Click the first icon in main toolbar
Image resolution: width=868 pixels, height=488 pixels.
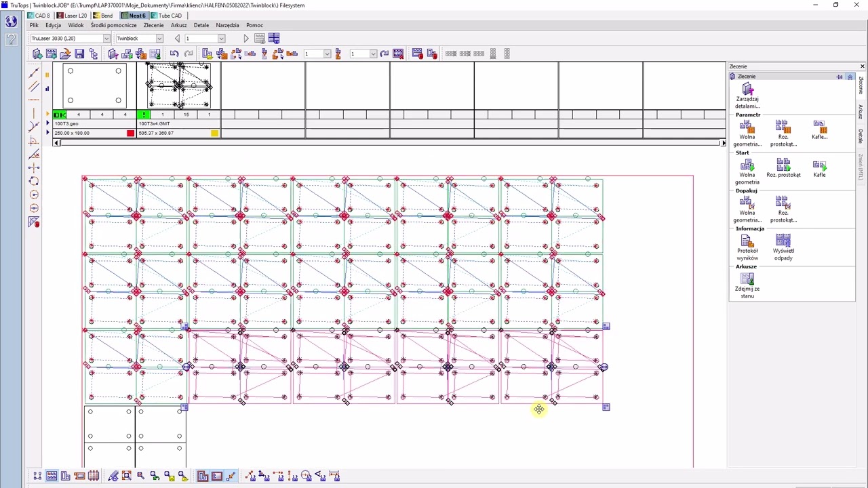coord(37,54)
